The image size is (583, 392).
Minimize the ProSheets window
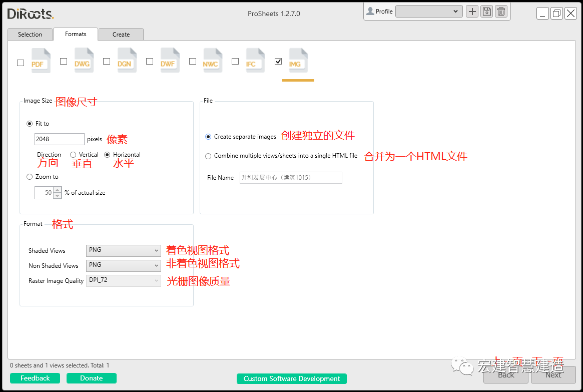542,14
